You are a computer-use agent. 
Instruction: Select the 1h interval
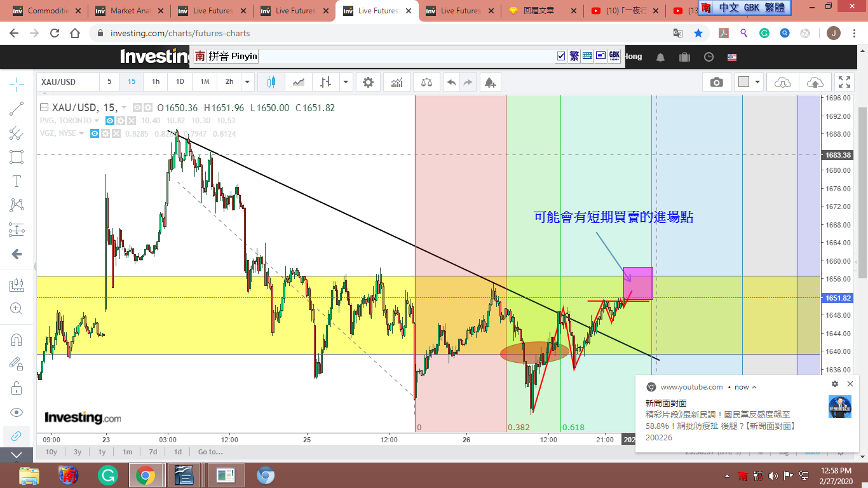[x=156, y=82]
